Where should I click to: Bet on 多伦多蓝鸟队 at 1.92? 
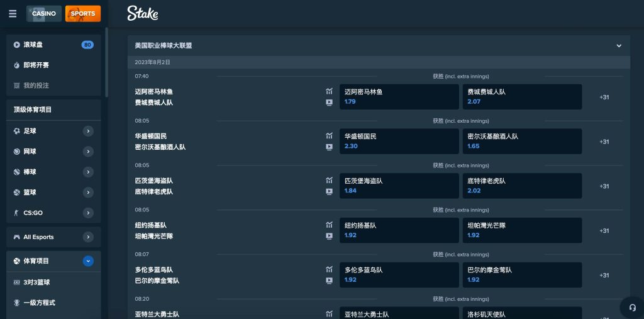tap(399, 275)
